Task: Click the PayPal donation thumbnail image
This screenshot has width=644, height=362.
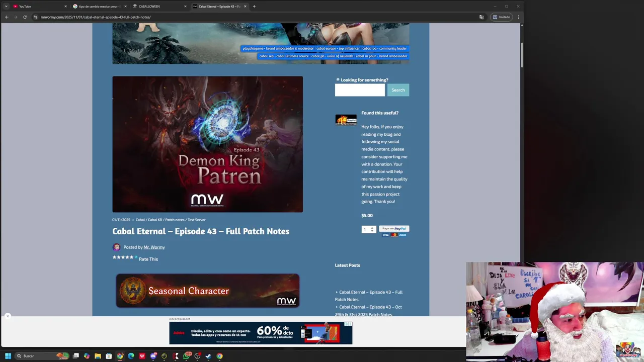Action: coord(346,120)
